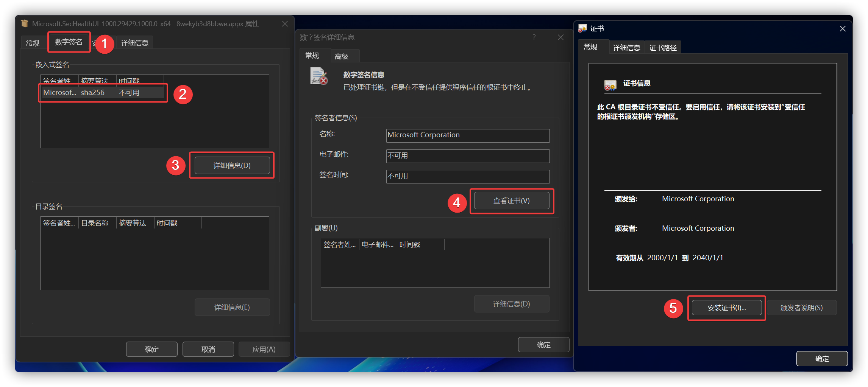The width and height of the screenshot is (868, 387).
Task: Switch to the 数字签名 tab
Action: [x=69, y=42]
